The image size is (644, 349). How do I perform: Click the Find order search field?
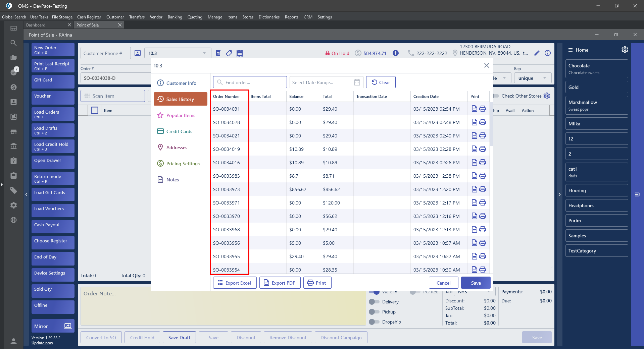pyautogui.click(x=254, y=82)
